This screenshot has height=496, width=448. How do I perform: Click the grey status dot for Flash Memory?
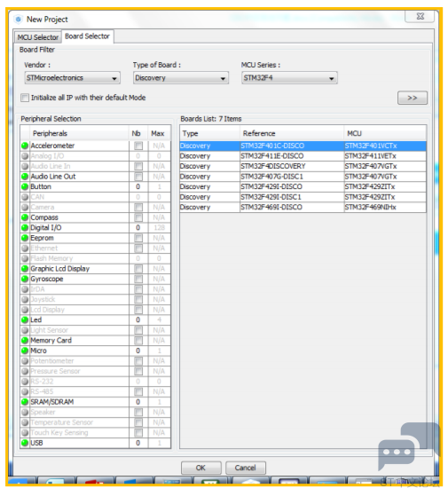coord(25,258)
